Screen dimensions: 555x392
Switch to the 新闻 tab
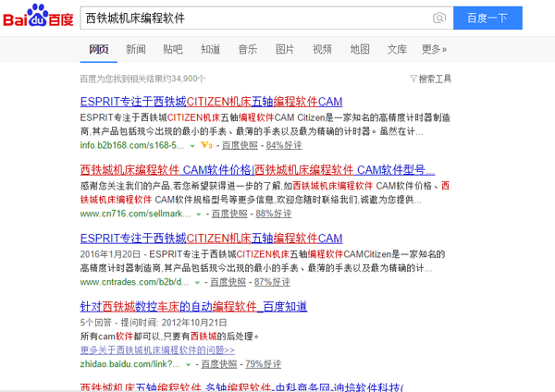[x=136, y=49]
